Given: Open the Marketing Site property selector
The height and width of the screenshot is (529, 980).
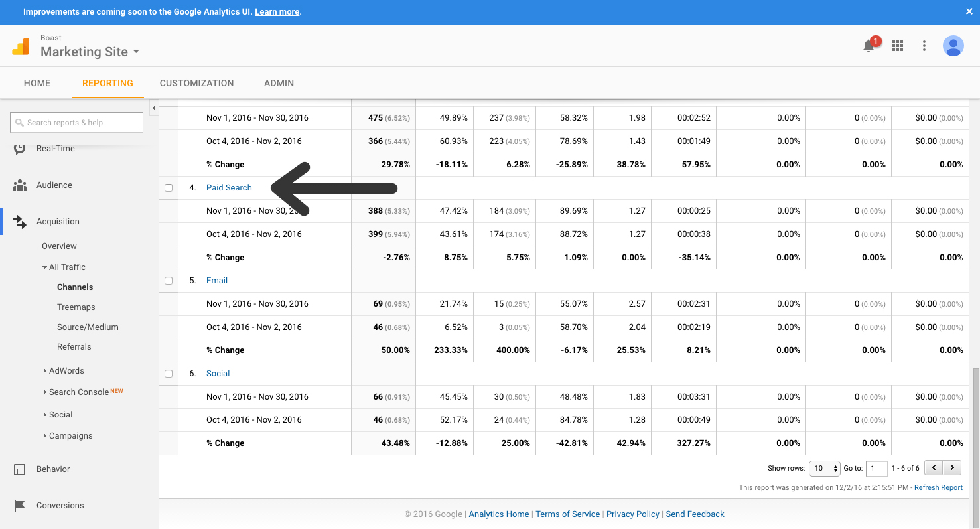Looking at the screenshot, I should (x=90, y=52).
